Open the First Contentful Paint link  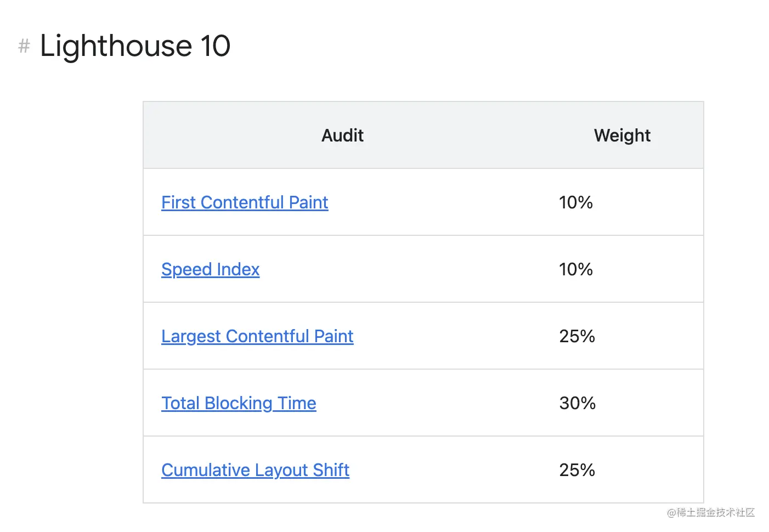pos(245,202)
